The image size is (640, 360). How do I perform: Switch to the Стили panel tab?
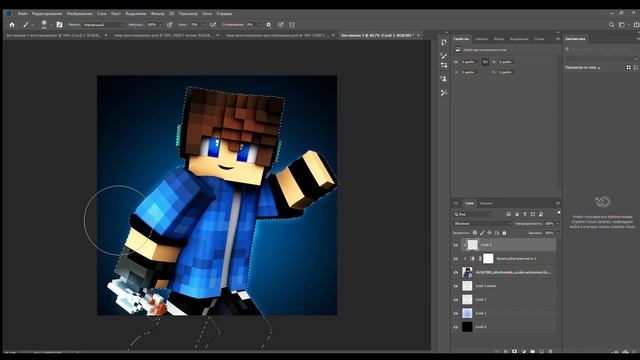pos(539,39)
